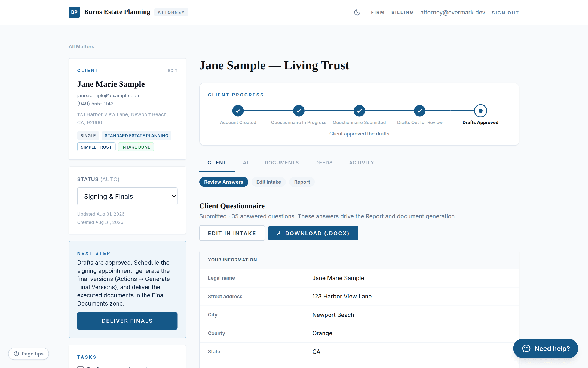Viewport: 588px width, 368px height.
Task: Click the client email jane.sample@example.com
Action: tap(109, 96)
